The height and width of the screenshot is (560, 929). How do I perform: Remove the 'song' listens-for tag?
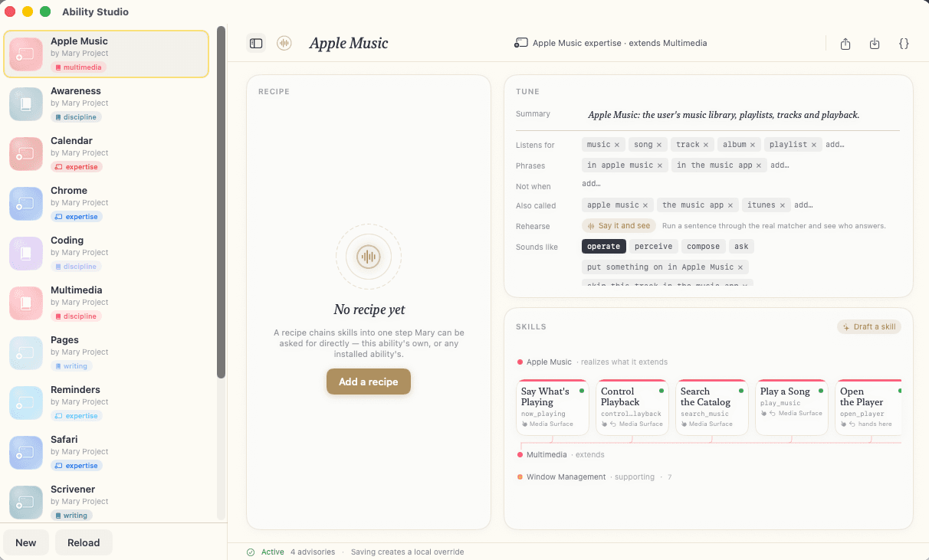click(659, 145)
